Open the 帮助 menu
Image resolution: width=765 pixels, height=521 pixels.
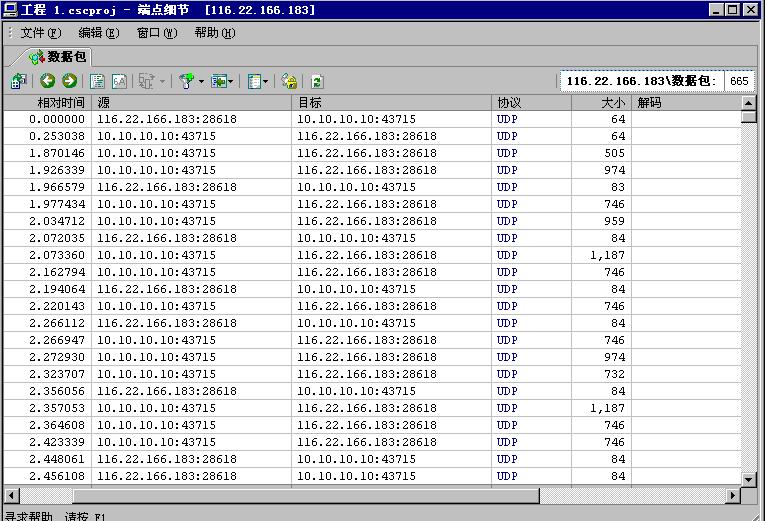click(x=214, y=33)
